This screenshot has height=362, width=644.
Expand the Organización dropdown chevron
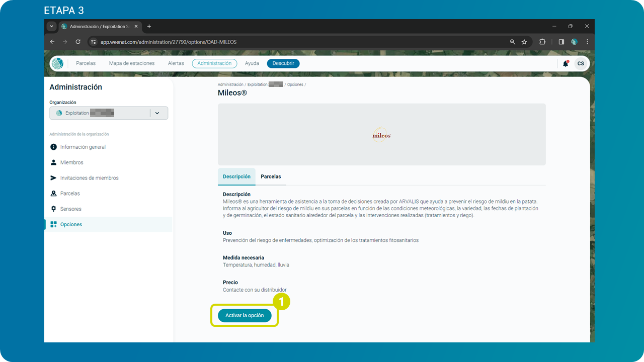click(157, 113)
